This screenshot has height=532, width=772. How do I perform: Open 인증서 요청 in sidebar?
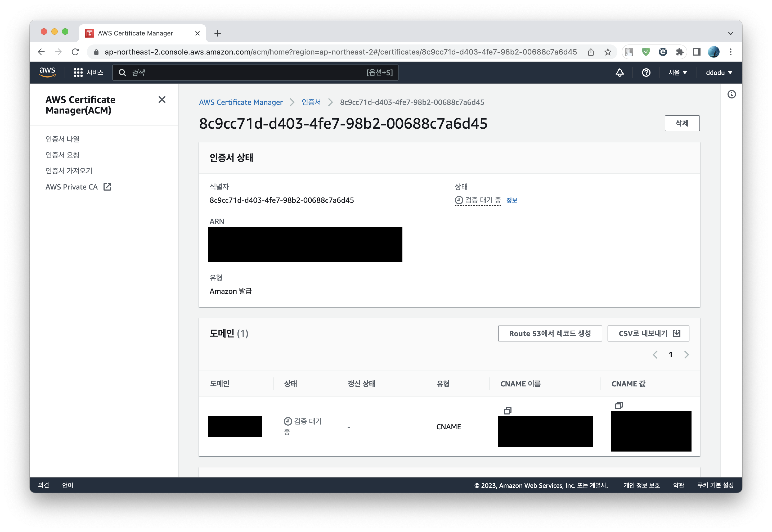pyautogui.click(x=62, y=155)
